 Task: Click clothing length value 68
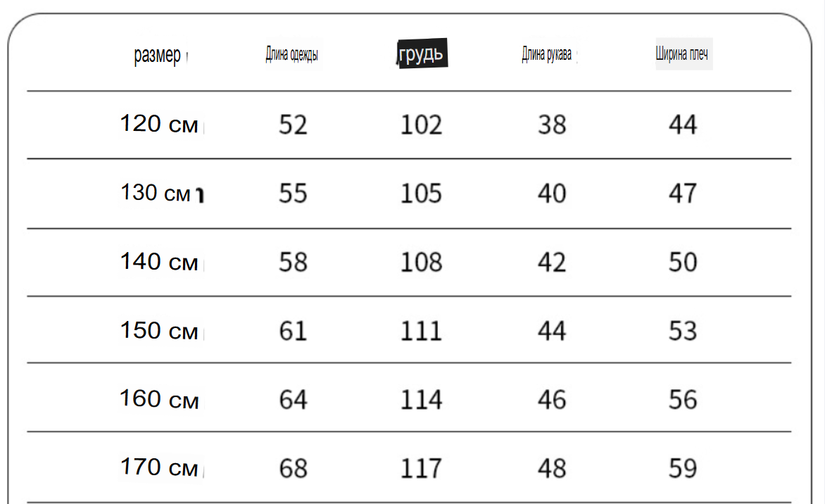(x=293, y=469)
